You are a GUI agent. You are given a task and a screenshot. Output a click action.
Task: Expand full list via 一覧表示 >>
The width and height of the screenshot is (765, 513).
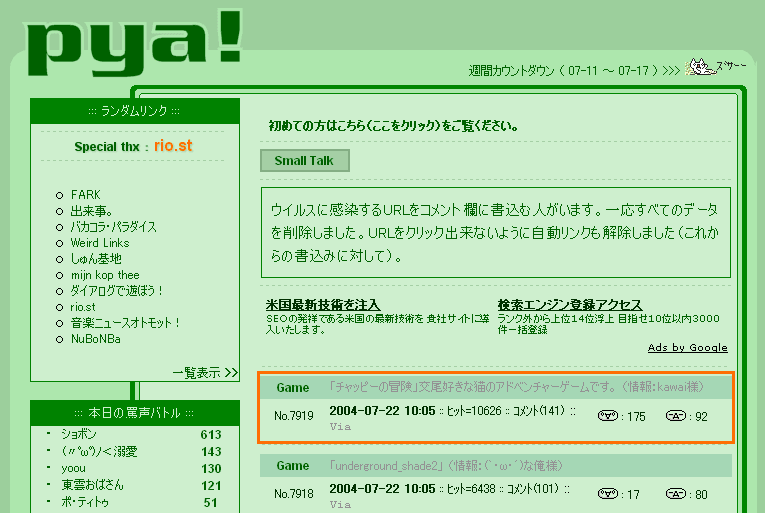pos(204,372)
